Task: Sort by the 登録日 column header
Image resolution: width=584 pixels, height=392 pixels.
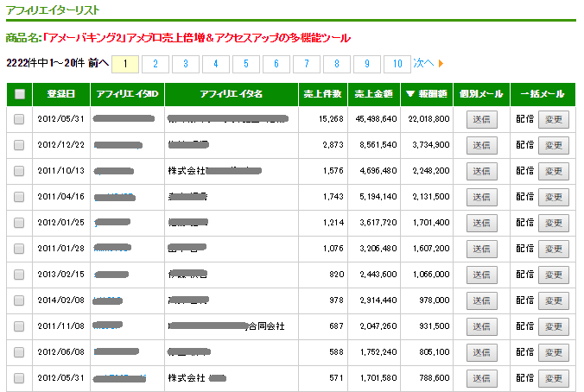Action: coord(60,94)
